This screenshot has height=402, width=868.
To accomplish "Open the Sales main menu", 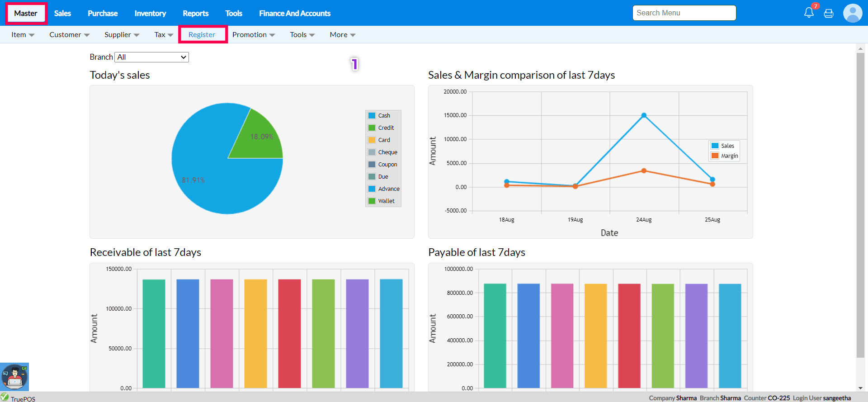I will click(62, 14).
